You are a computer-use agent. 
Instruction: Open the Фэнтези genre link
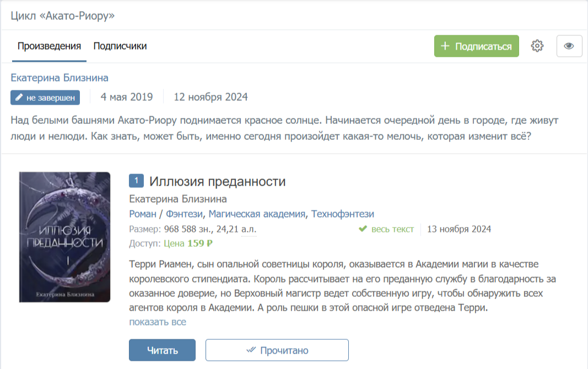pos(186,214)
